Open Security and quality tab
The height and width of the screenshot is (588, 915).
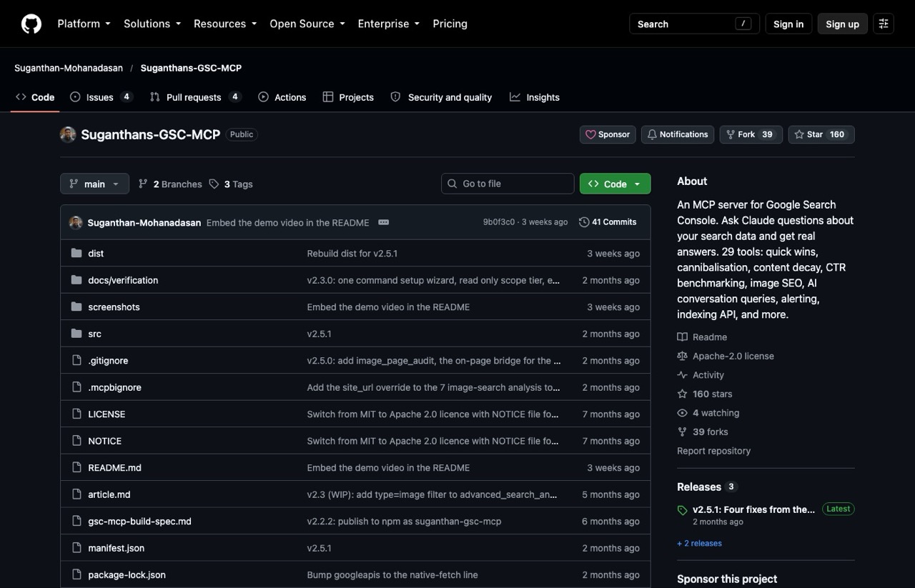(x=441, y=97)
